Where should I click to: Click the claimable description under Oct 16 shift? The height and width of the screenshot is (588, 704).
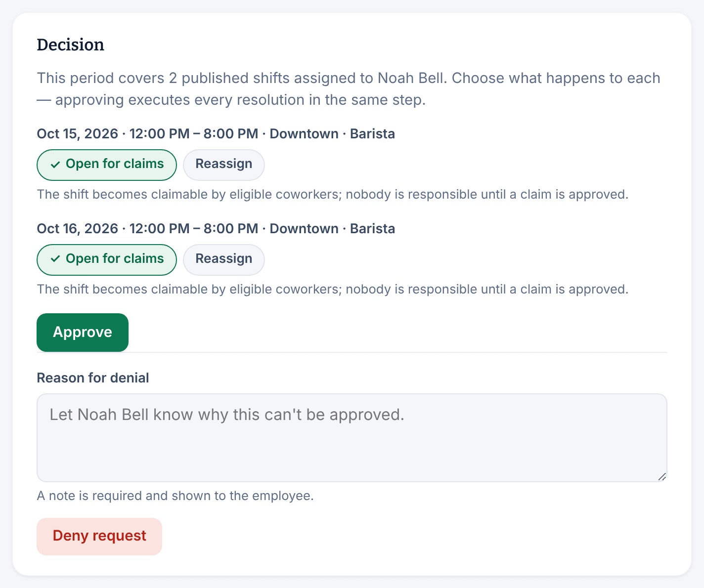(333, 289)
